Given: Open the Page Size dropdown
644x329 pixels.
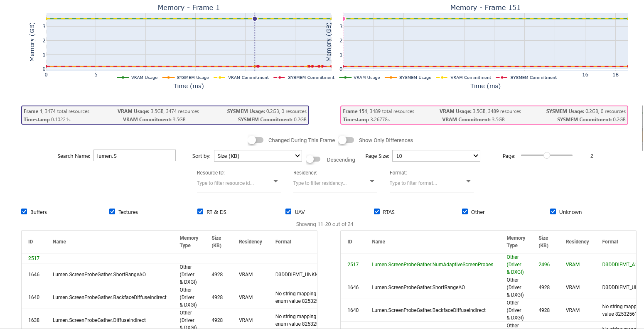Looking at the screenshot, I should pos(436,155).
